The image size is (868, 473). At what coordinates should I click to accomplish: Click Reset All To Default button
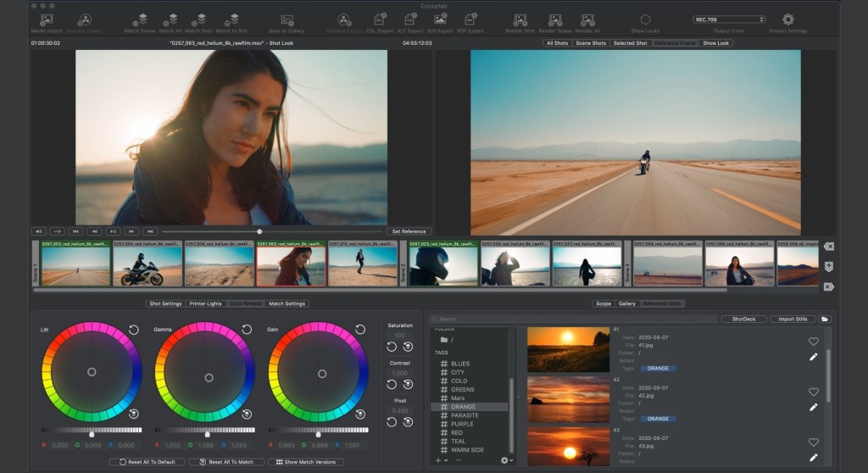147,462
